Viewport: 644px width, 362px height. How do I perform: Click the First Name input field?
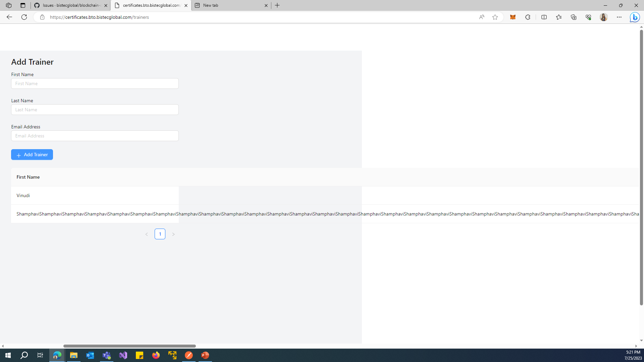point(95,83)
